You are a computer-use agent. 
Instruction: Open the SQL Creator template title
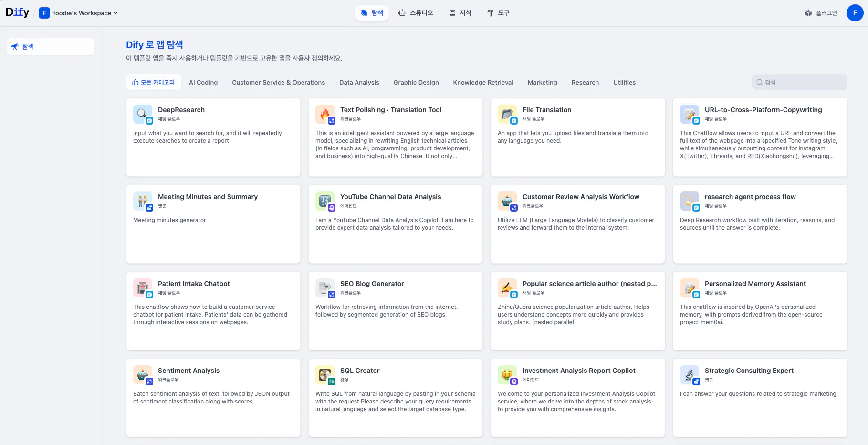click(x=360, y=371)
